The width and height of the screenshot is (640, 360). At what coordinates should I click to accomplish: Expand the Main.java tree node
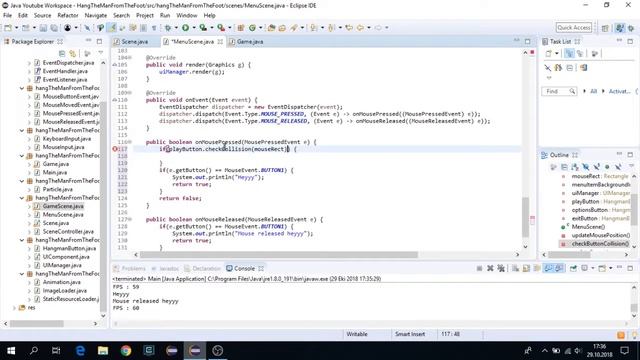point(29,173)
